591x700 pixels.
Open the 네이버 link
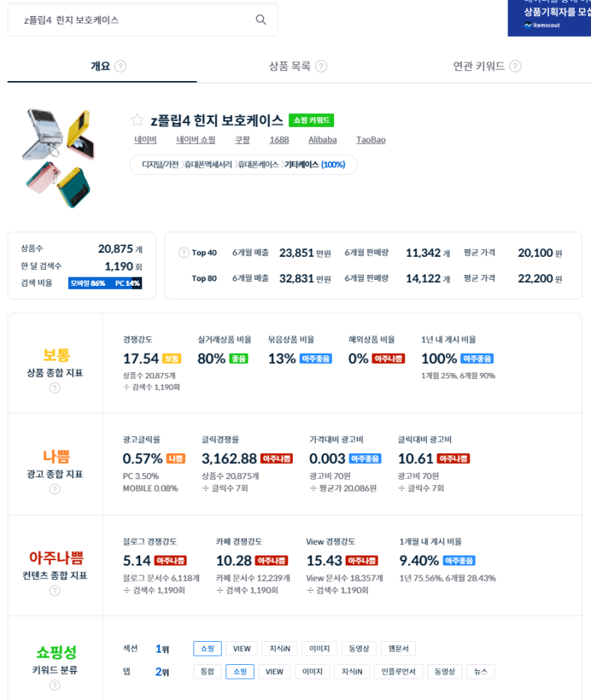pyautogui.click(x=145, y=140)
